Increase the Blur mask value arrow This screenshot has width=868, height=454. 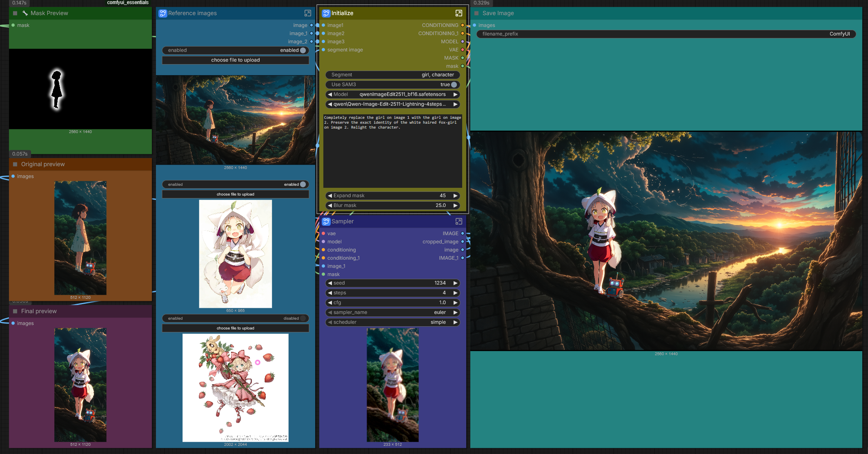click(455, 205)
